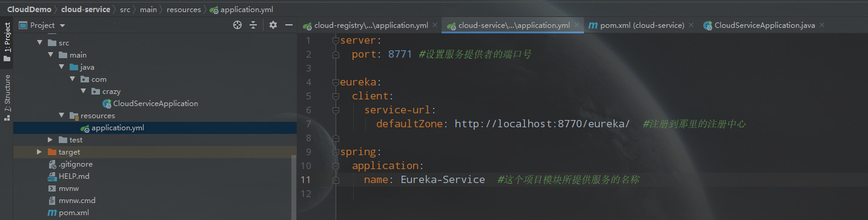Collapse the java folder arrow

pos(62,67)
